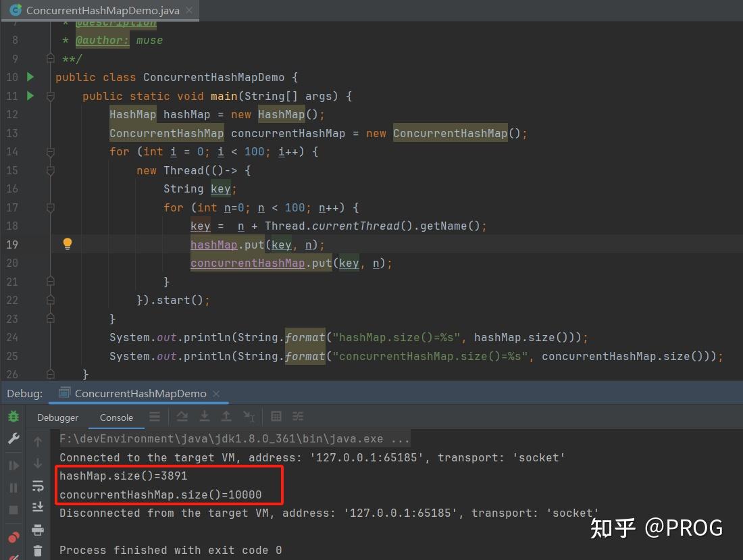Select the Console tab
This screenshot has height=560, width=743.
(x=116, y=417)
